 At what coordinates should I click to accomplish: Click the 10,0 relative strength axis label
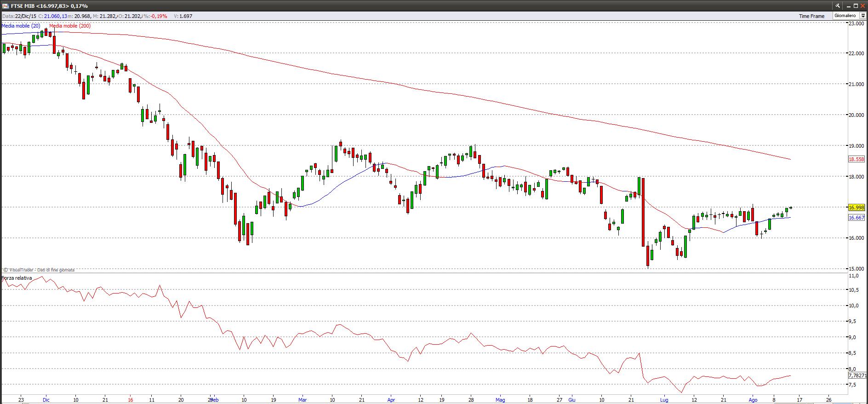pyautogui.click(x=854, y=306)
